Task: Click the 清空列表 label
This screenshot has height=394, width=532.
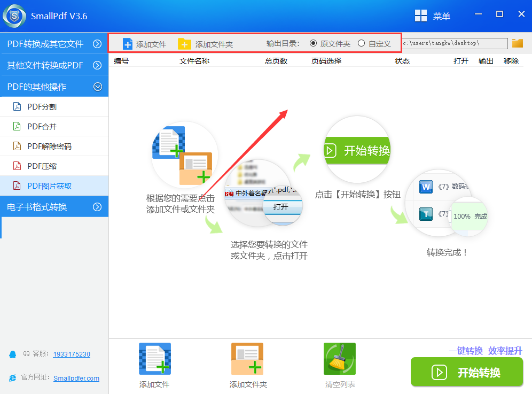Action: click(340, 384)
